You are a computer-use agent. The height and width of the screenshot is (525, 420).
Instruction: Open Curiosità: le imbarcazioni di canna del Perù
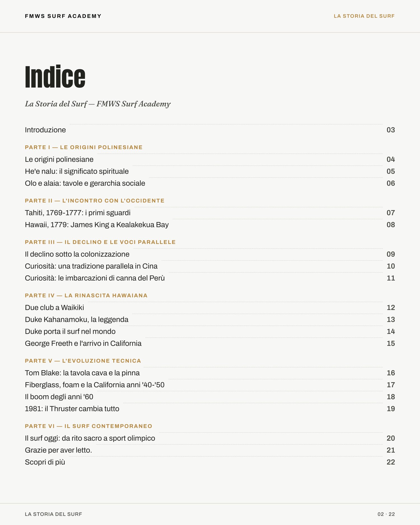210,278
